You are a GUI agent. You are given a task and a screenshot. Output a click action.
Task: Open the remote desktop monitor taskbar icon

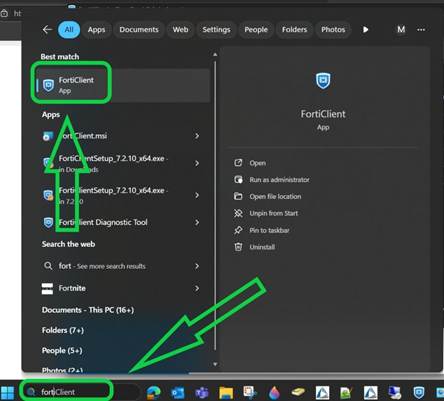[x=395, y=393]
